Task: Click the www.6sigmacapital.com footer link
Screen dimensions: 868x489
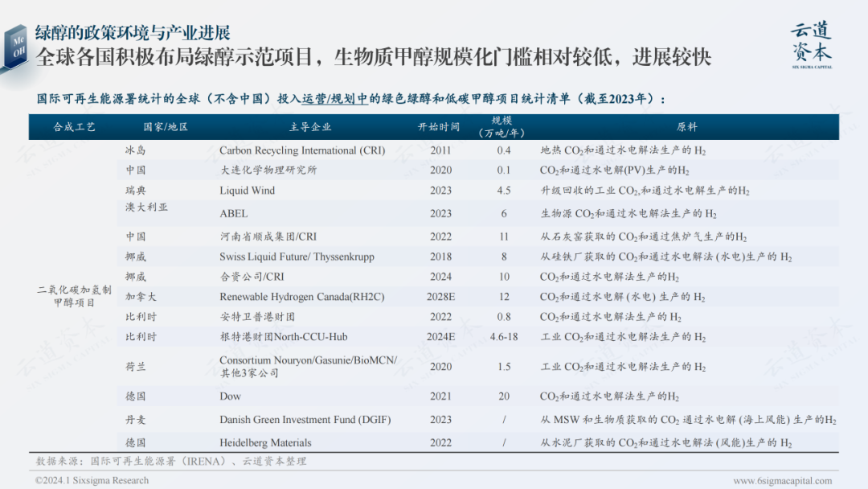Action: [782, 481]
